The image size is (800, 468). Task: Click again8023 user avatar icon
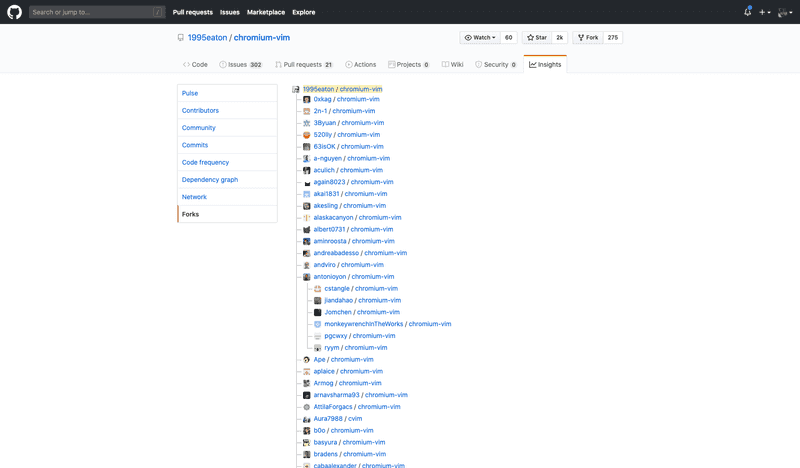pos(307,182)
